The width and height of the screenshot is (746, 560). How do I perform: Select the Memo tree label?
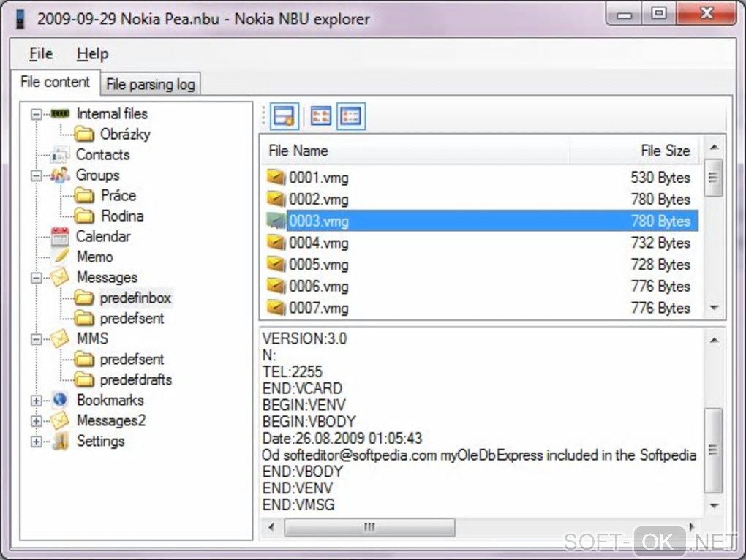point(95,257)
